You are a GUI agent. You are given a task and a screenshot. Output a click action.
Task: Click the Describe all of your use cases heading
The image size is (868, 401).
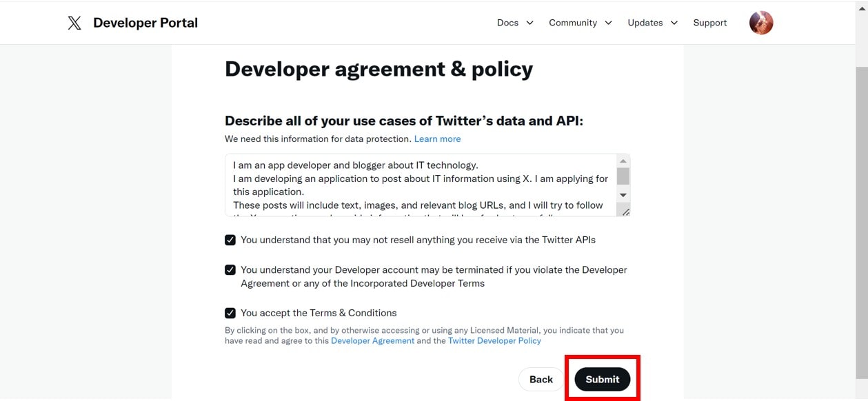pos(404,121)
